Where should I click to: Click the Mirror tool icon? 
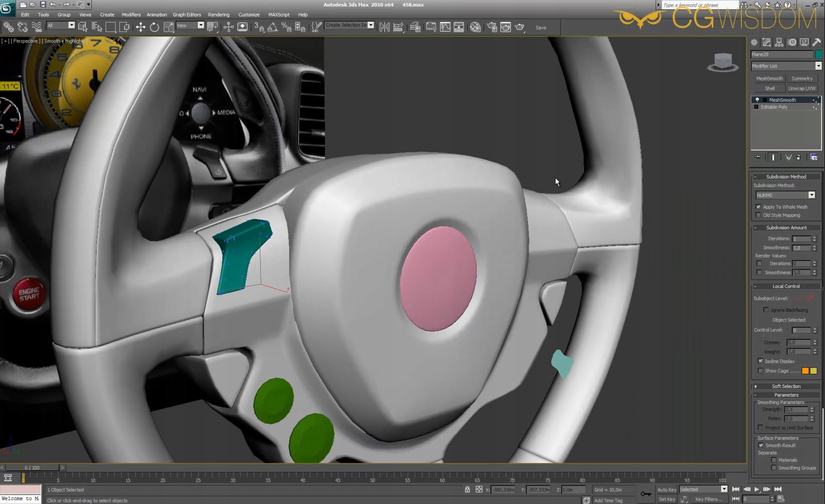coord(384,27)
